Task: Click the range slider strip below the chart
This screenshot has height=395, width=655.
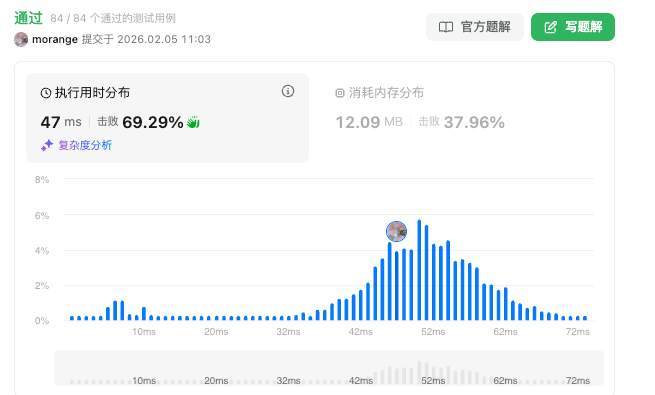Action: 329,368
